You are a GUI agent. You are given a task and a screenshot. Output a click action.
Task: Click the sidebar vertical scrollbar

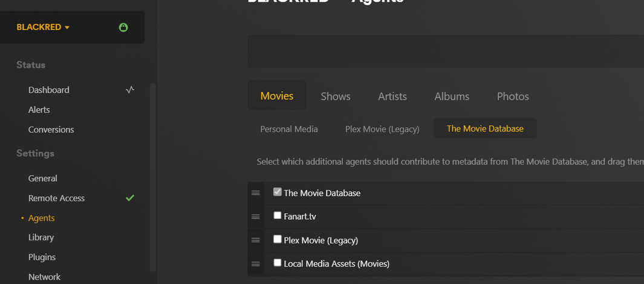[x=153, y=177]
